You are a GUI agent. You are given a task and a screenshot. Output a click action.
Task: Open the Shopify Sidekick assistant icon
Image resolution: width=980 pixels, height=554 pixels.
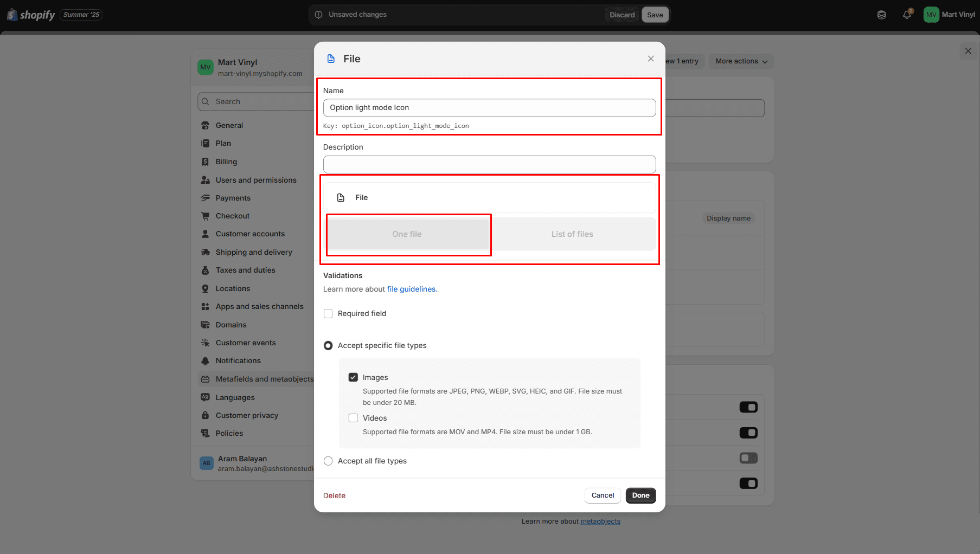coord(881,15)
